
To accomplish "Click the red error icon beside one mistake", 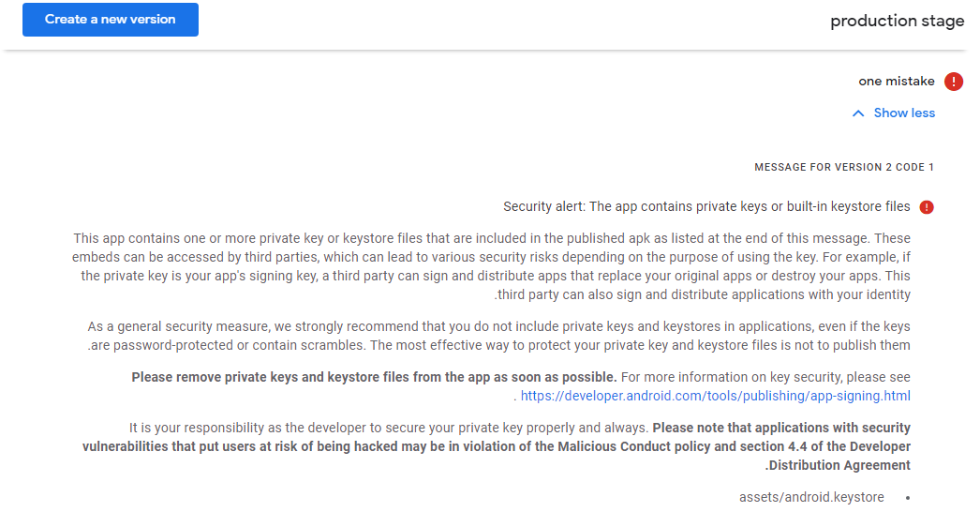I will 953,82.
